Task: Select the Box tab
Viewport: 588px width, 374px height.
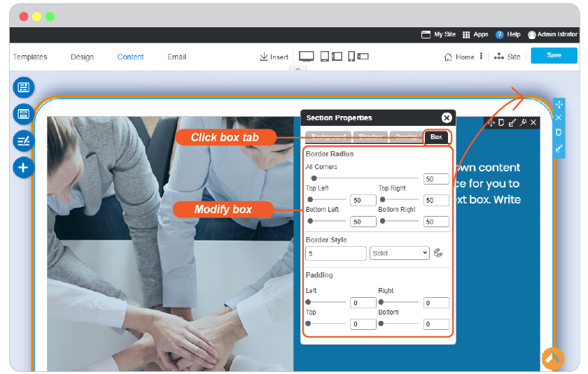Action: [x=436, y=137]
